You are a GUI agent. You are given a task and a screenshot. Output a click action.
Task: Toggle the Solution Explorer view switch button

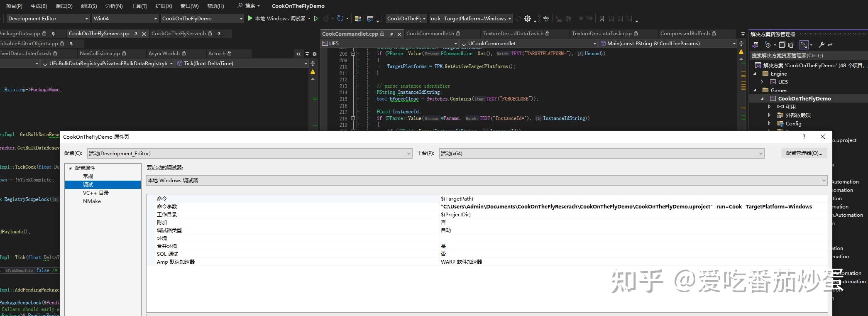tap(755, 45)
